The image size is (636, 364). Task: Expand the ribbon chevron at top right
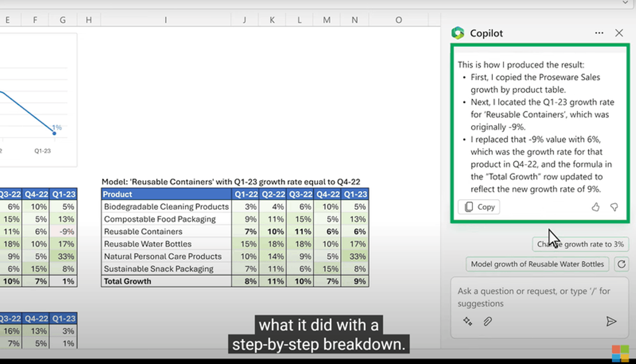[x=625, y=3]
